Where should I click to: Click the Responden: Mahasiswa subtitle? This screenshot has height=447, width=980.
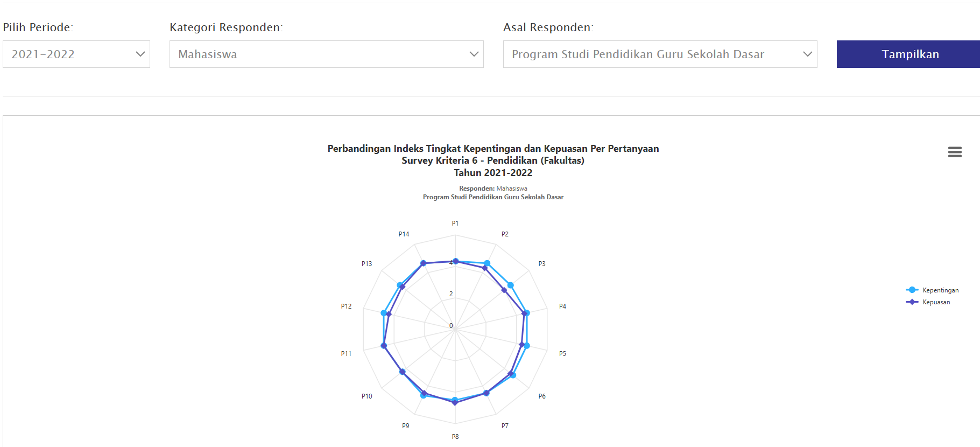pyautogui.click(x=493, y=188)
